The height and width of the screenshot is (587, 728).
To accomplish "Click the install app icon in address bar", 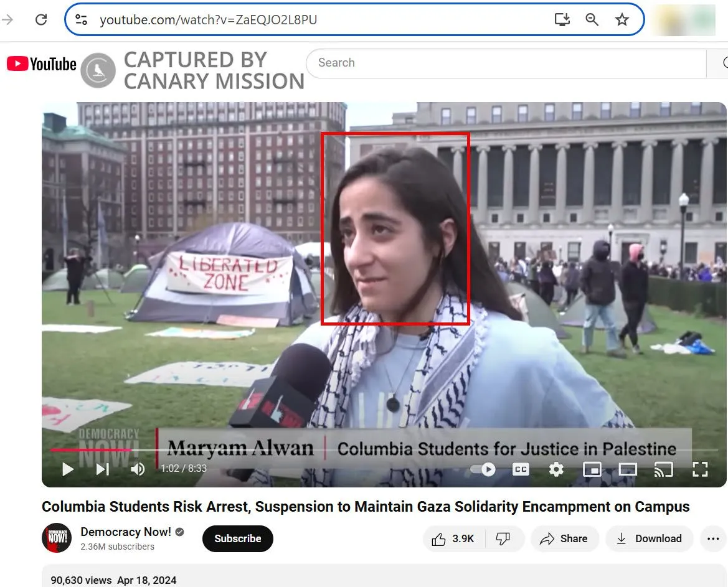I will coord(562,19).
